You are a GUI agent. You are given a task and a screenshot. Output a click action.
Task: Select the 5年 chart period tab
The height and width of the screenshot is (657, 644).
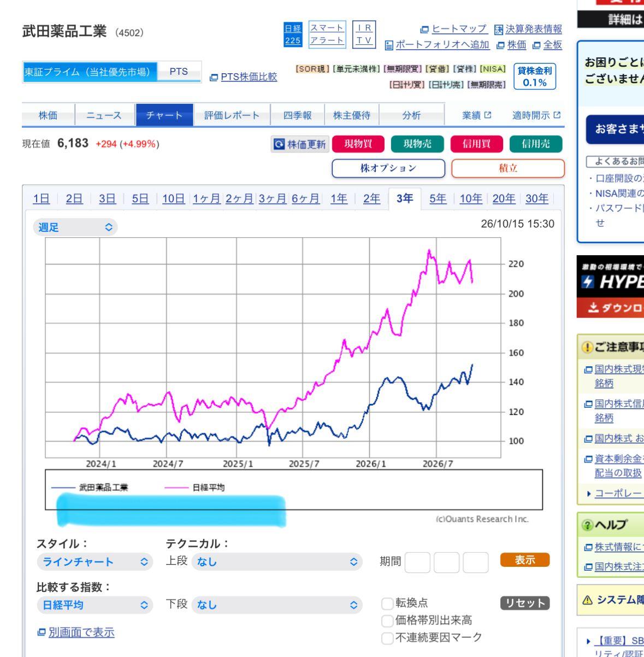(438, 199)
